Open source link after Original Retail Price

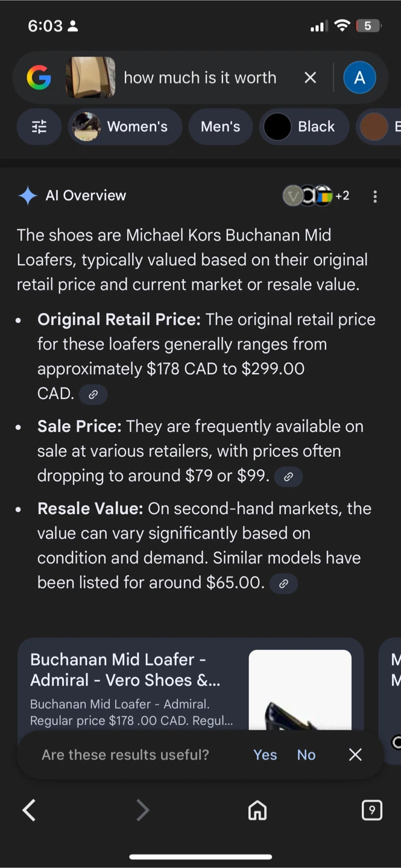coord(93,395)
